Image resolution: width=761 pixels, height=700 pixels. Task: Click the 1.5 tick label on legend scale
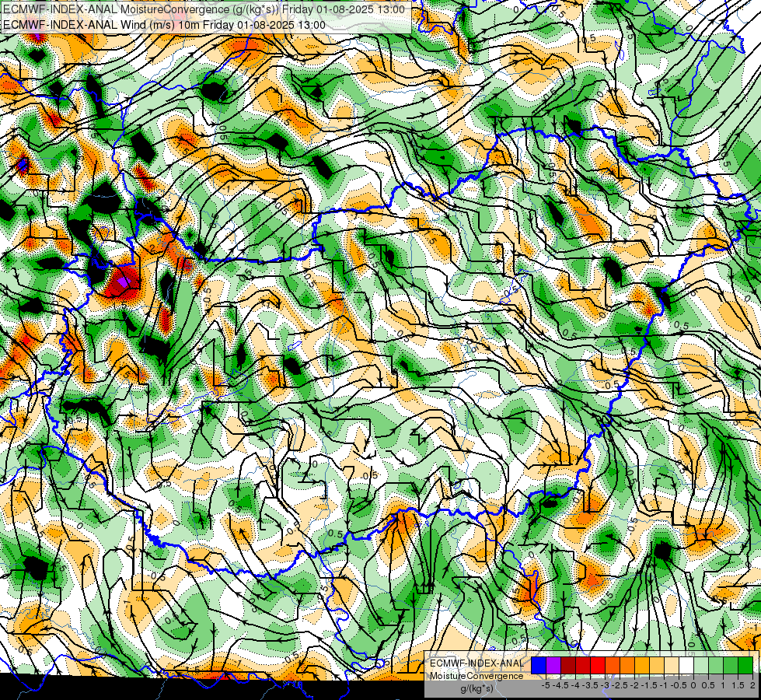click(737, 685)
